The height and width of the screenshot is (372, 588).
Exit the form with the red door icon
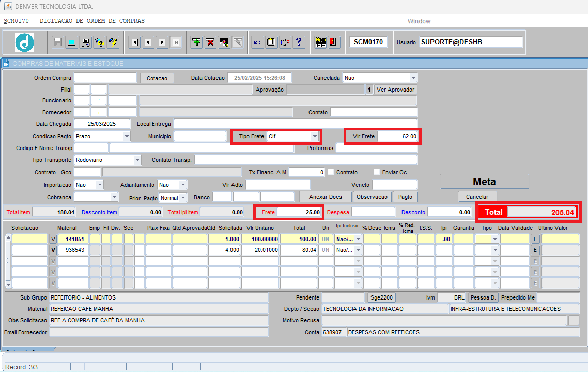[333, 42]
